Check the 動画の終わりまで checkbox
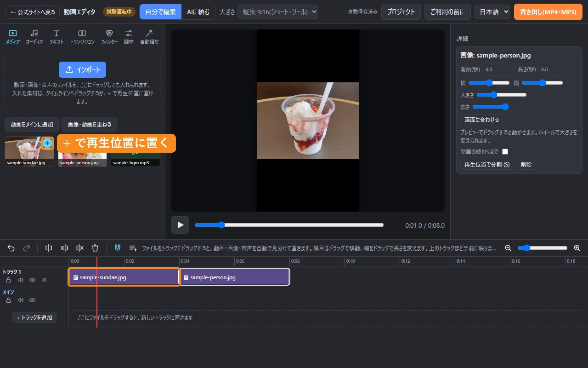 point(505,151)
